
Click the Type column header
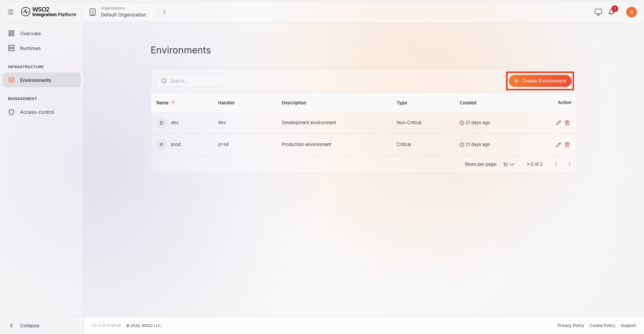(402, 103)
